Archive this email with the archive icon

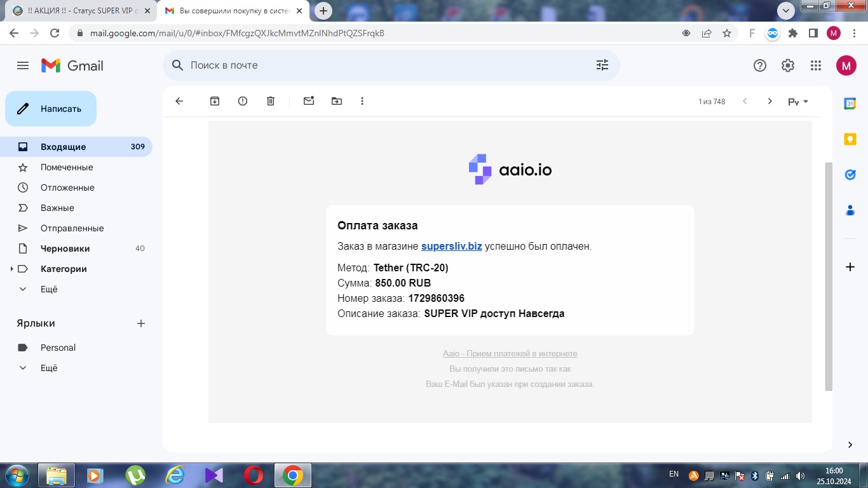point(215,101)
